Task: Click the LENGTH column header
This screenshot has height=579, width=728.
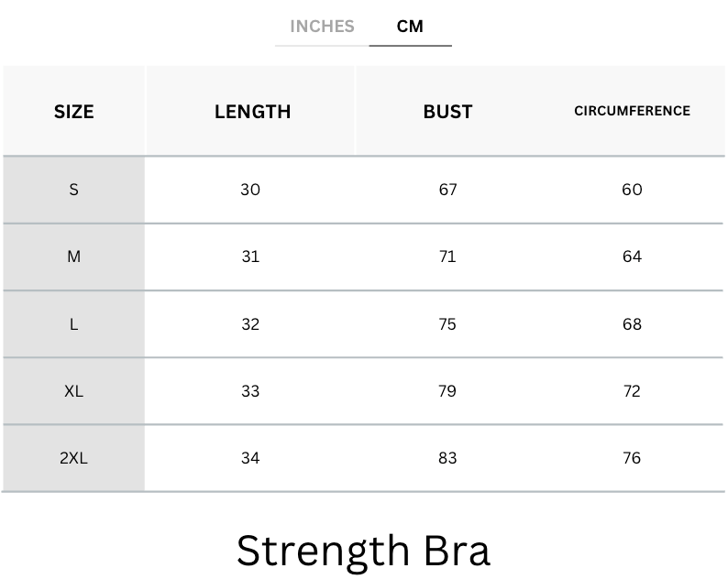Action: click(252, 112)
